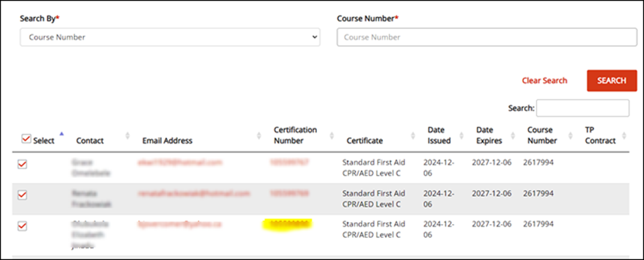Click the second row's course number 2617994
644x260 pixels.
pyautogui.click(x=538, y=193)
